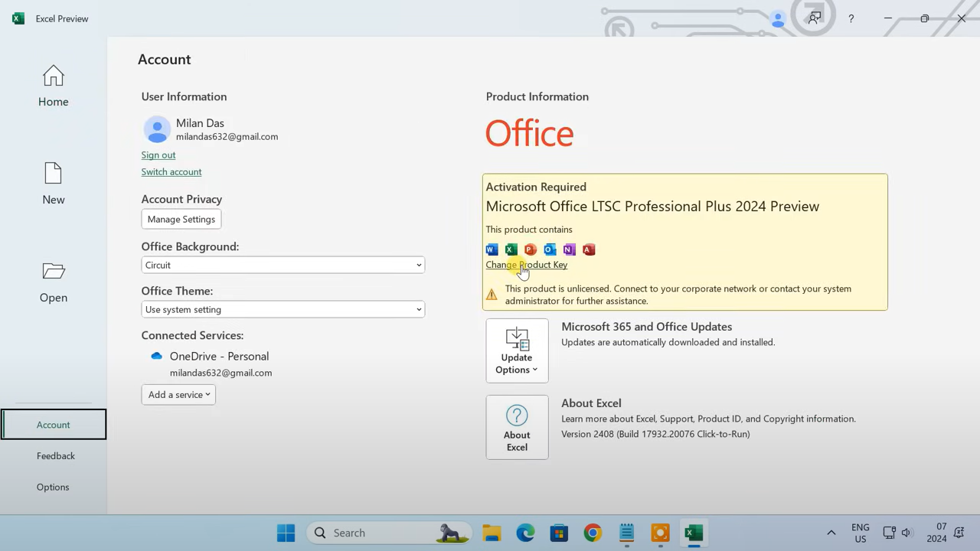Screen dimensions: 980x551
Task: Open the Update Options dropdown button
Action: click(517, 350)
